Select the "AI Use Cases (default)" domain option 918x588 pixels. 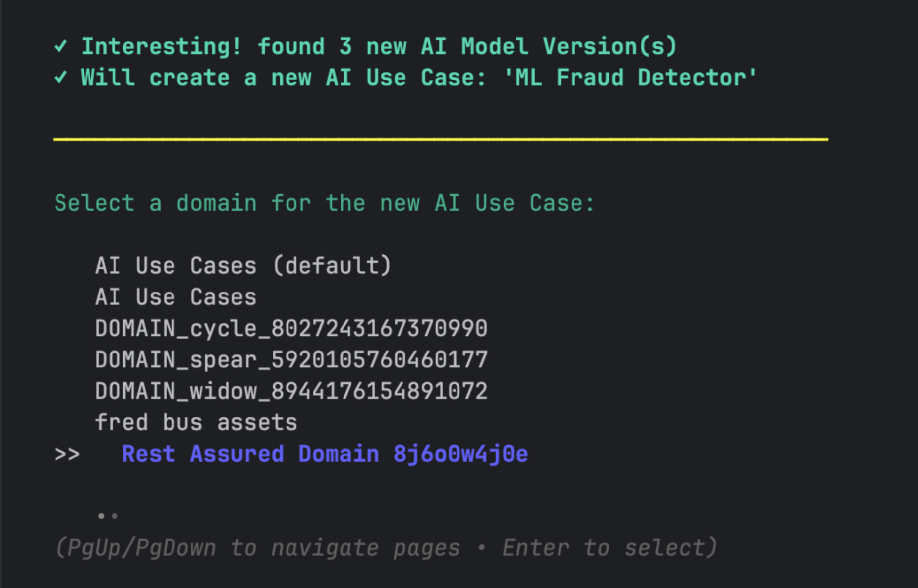[x=243, y=266]
